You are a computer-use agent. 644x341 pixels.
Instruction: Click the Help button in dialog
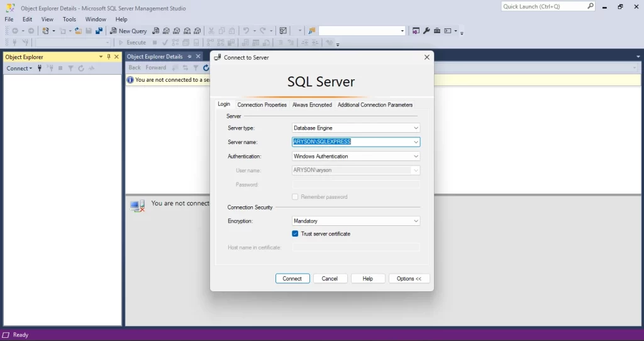click(x=367, y=279)
